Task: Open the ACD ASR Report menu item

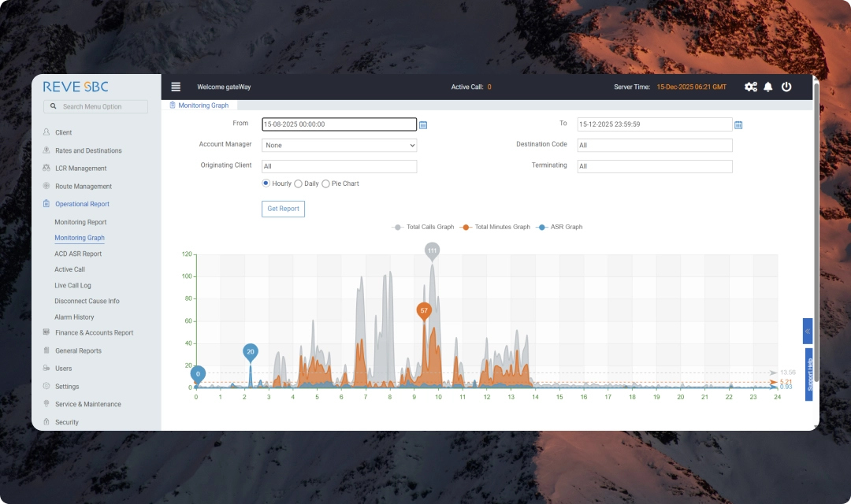Action: click(x=78, y=254)
